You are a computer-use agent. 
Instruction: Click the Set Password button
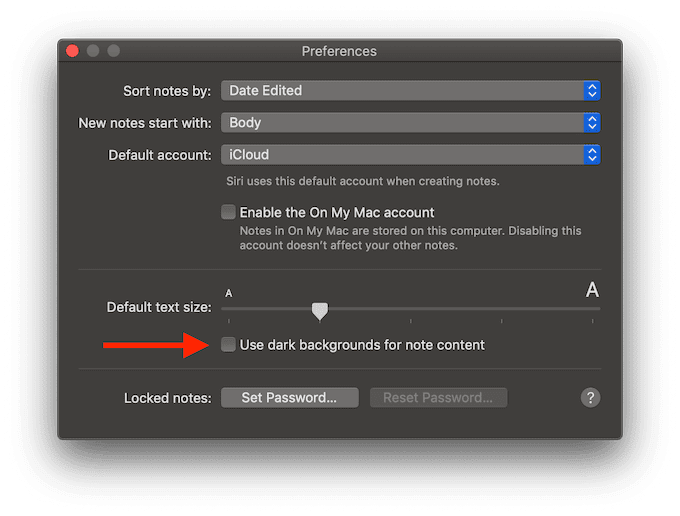tap(290, 398)
